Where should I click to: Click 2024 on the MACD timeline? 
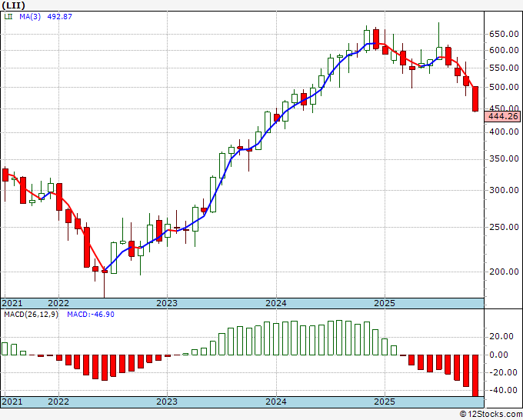276,402
